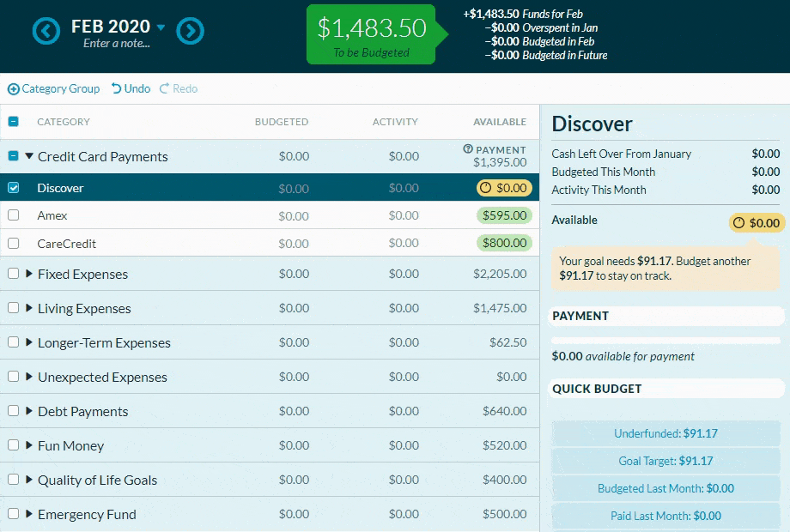
Task: Open the FEB 2020 month picker
Action: (x=118, y=27)
